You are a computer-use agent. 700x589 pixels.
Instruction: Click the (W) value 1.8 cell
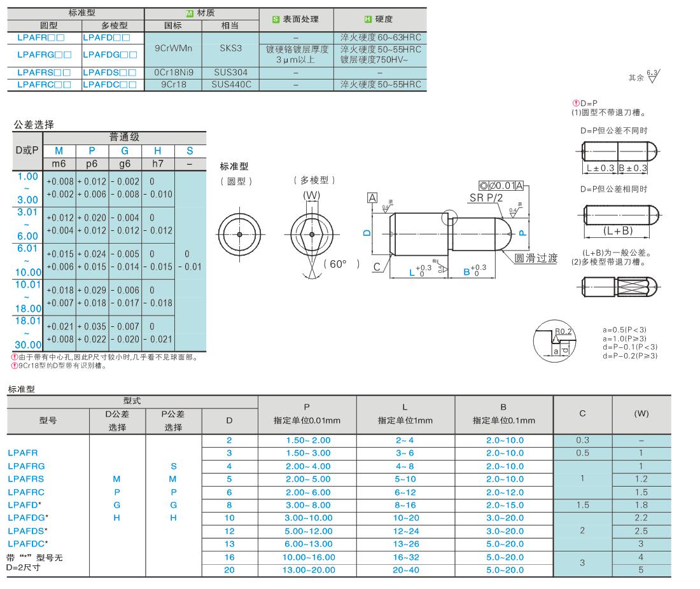[x=641, y=505]
